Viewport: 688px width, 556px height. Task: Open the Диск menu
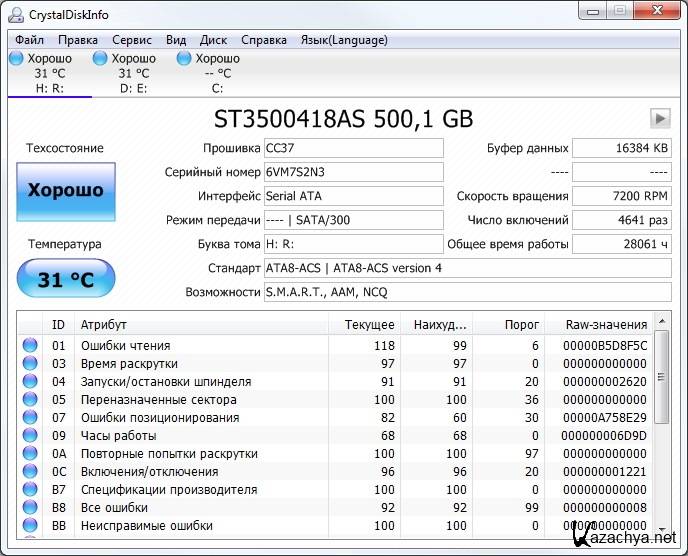(x=213, y=40)
